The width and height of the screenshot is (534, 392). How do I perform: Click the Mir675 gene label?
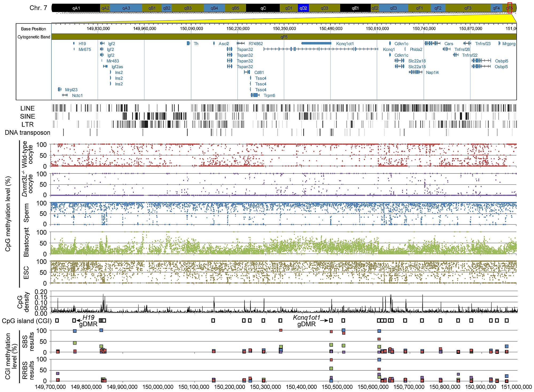point(85,49)
